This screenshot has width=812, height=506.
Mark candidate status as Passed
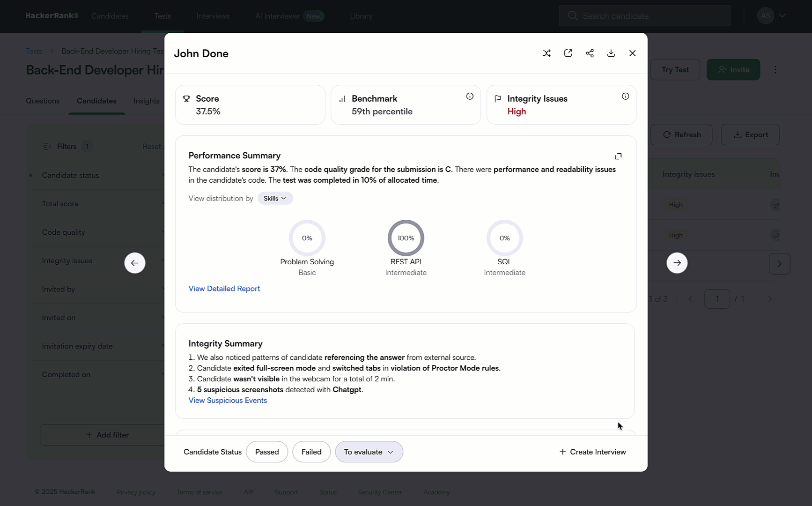[267, 452]
